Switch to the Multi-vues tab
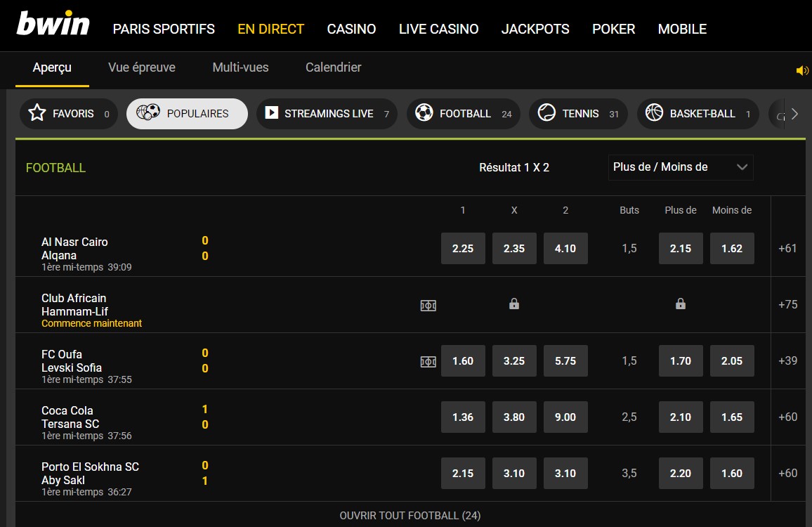Image resolution: width=812 pixels, height=527 pixels. tap(240, 67)
